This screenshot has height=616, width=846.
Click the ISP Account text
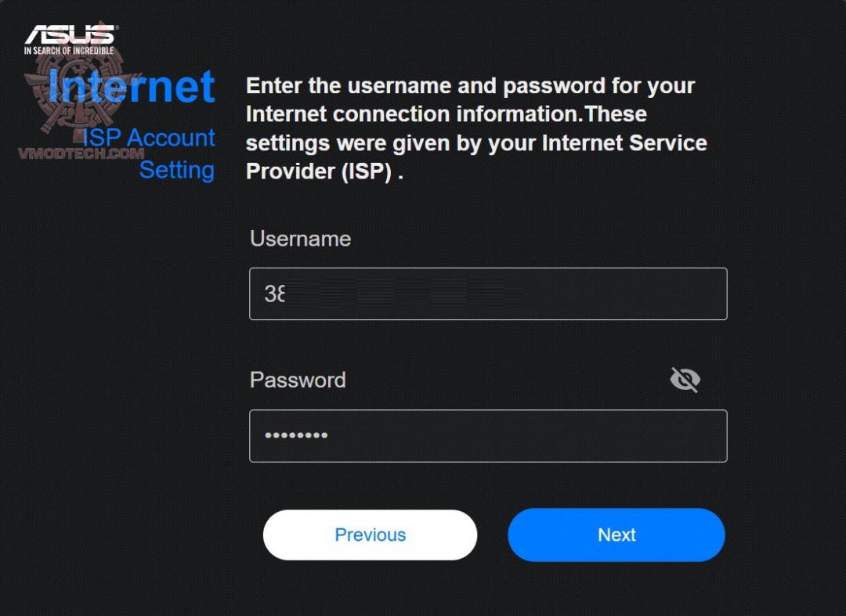[x=150, y=138]
